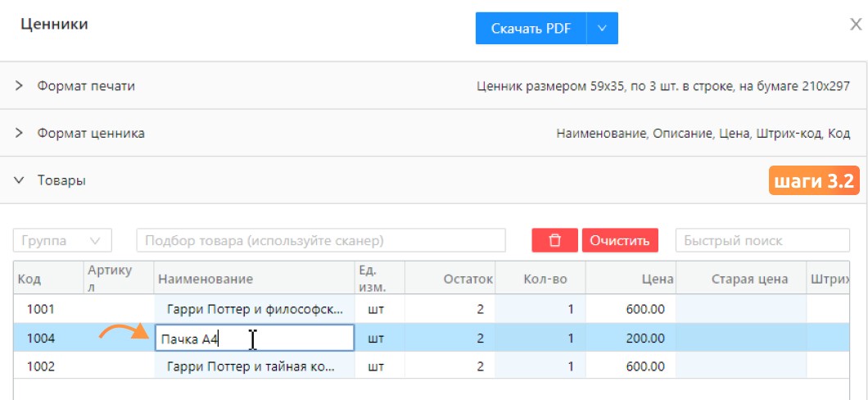This screenshot has width=868, height=400.
Task: Click the red trash delete icon
Action: tap(554, 240)
